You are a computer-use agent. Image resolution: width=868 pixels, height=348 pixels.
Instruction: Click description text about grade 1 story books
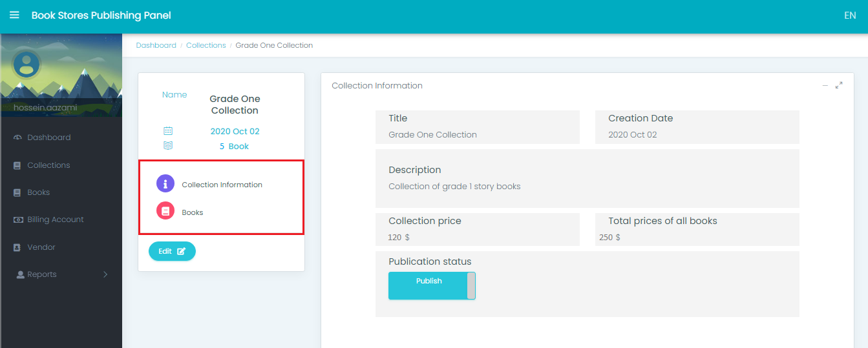click(454, 187)
